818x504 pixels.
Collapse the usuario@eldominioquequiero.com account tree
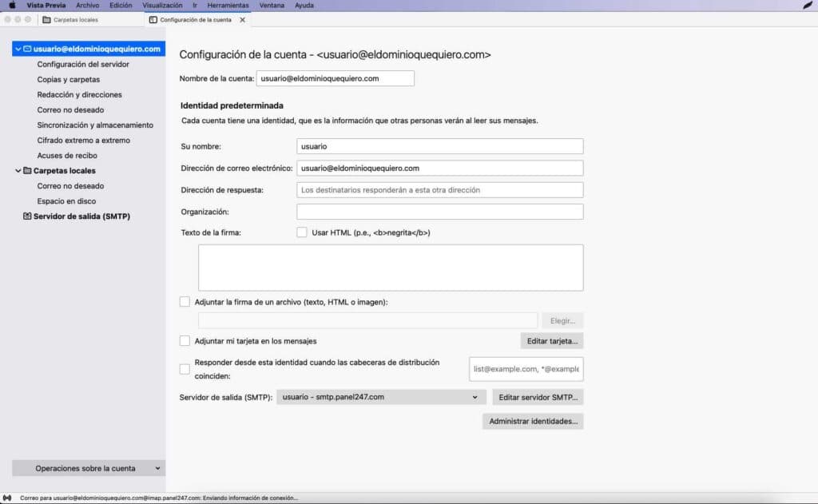point(18,49)
